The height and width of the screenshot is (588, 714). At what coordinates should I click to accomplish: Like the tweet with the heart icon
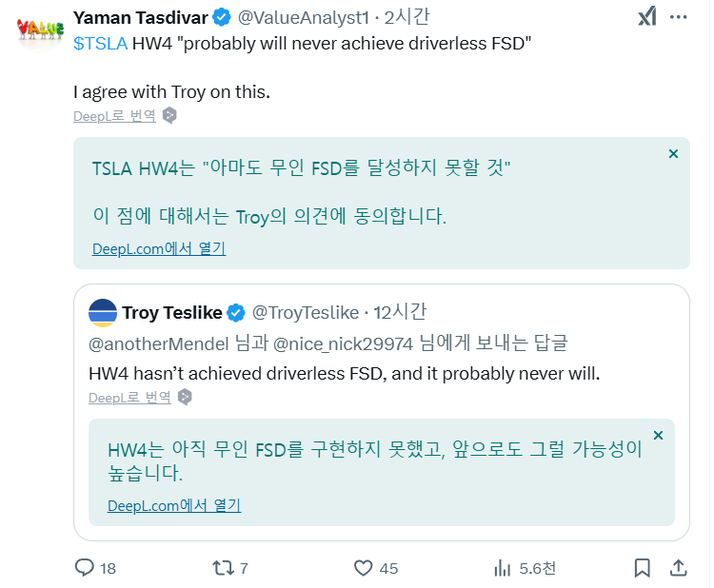(x=363, y=568)
